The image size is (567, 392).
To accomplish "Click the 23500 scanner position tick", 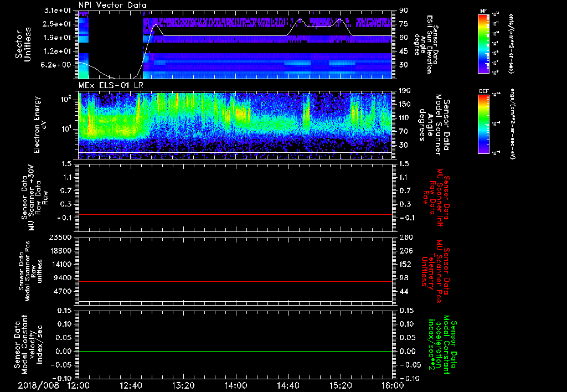I will point(61,237).
